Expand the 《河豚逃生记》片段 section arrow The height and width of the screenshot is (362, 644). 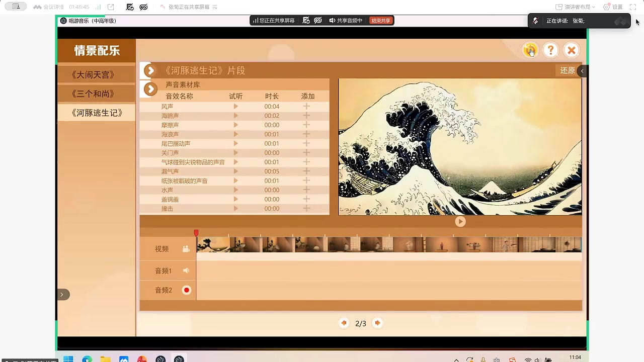[149, 70]
